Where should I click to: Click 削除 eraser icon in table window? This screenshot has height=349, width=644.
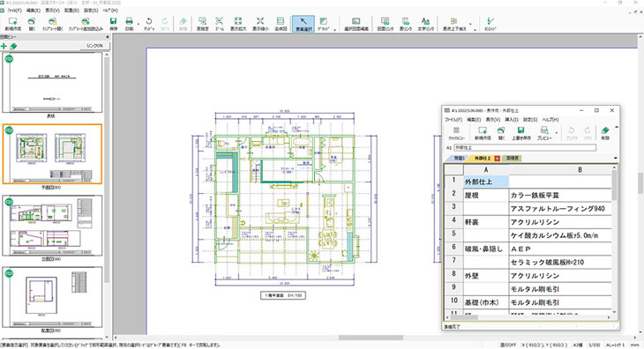coord(605,133)
